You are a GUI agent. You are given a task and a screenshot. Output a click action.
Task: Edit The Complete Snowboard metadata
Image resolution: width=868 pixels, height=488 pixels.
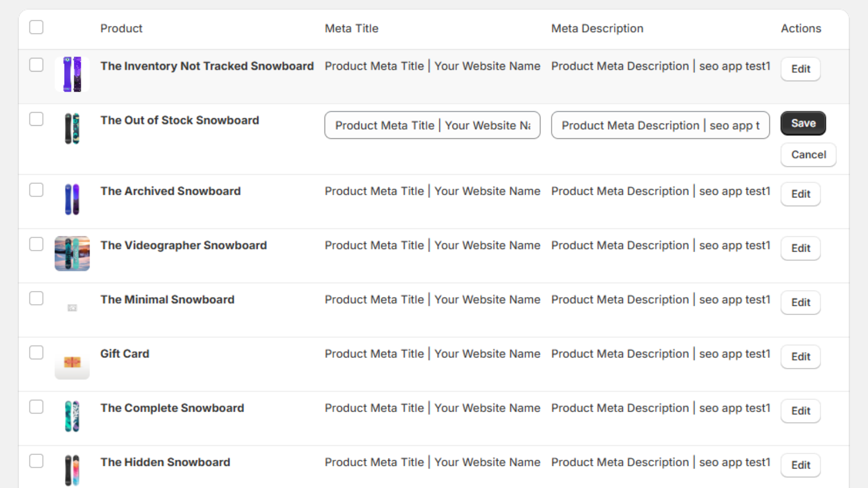(x=800, y=410)
